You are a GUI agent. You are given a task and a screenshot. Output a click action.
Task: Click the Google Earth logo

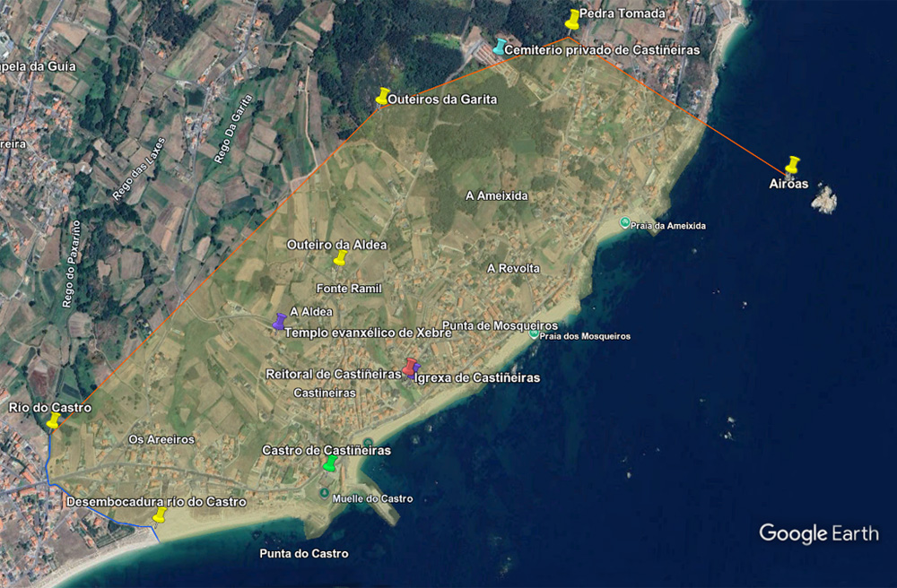[x=818, y=533]
